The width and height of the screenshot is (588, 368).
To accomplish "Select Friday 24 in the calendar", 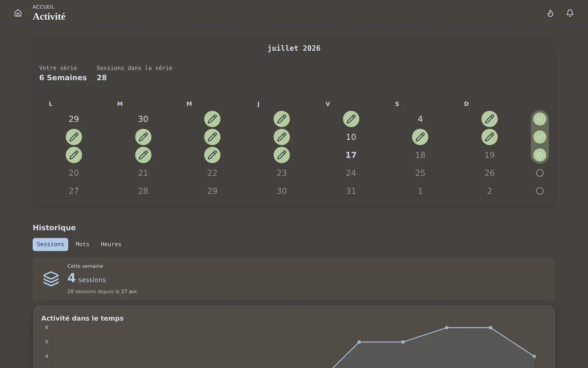I will (351, 173).
